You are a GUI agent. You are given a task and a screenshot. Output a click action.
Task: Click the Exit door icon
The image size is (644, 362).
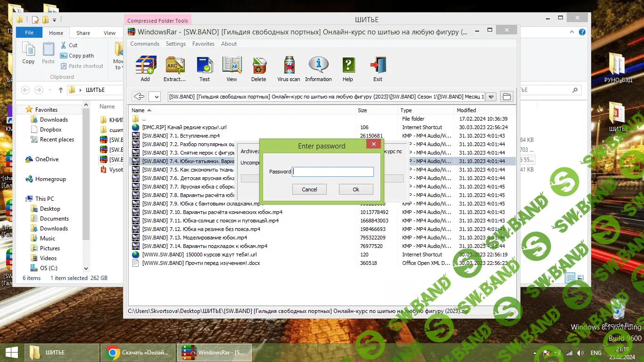378,66
